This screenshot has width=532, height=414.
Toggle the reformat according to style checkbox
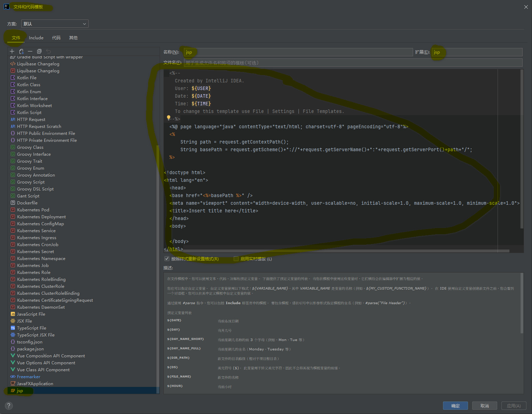(x=167, y=259)
